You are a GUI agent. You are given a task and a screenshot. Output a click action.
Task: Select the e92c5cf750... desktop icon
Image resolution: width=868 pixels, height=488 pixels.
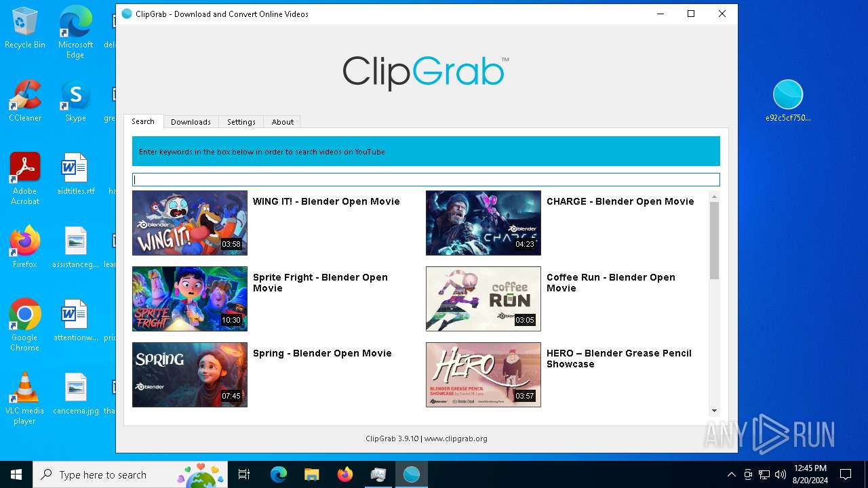pyautogui.click(x=788, y=101)
